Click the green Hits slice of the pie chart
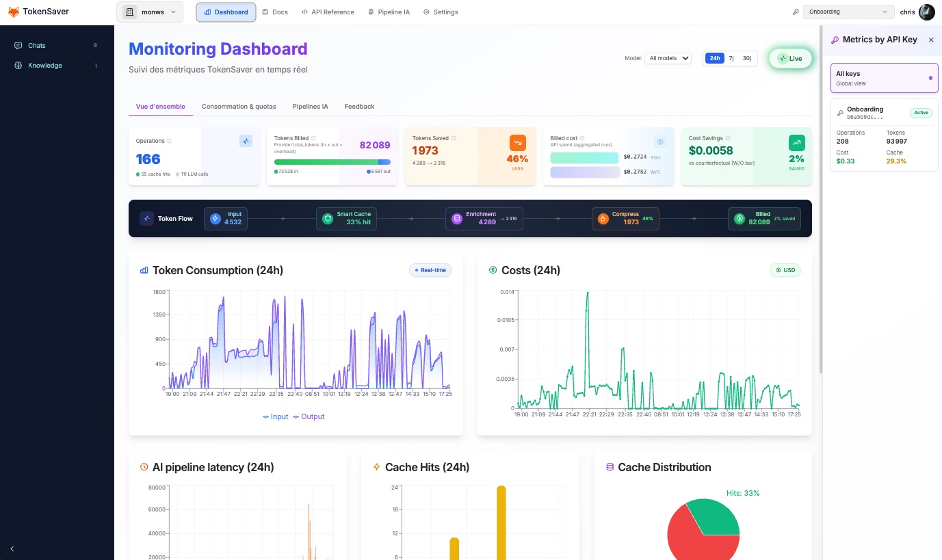The width and height of the screenshot is (942, 560). tap(713, 518)
